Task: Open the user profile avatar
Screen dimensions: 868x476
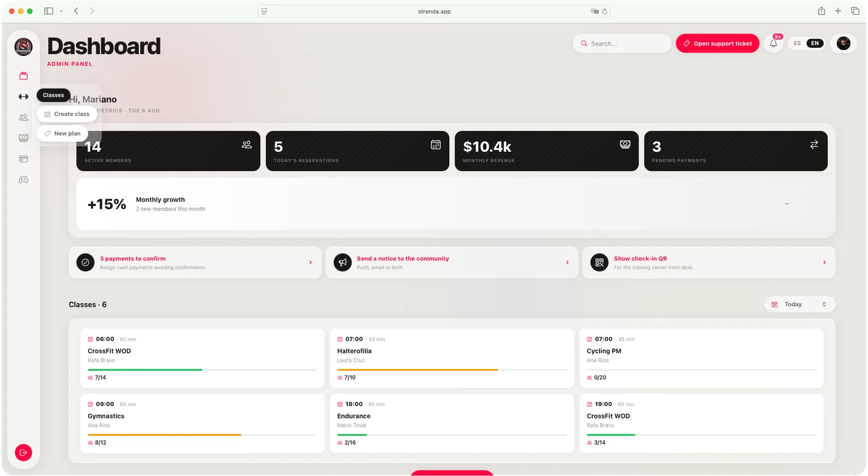Action: pos(843,43)
